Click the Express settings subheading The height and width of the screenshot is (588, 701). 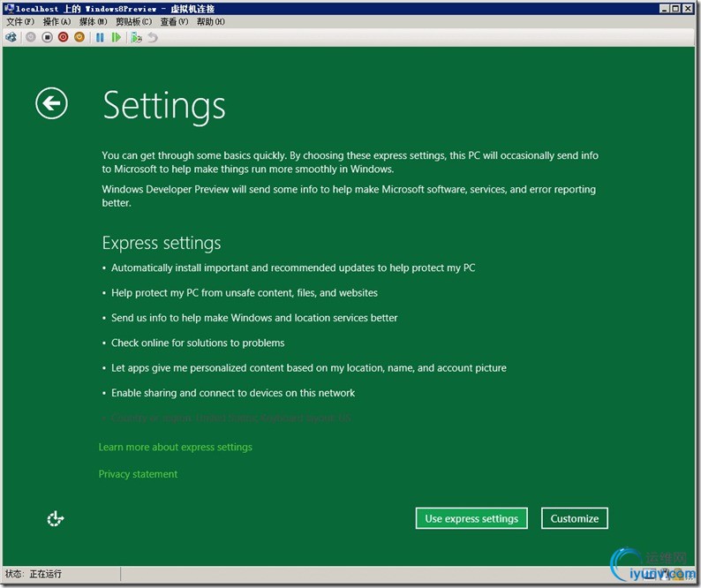click(162, 243)
